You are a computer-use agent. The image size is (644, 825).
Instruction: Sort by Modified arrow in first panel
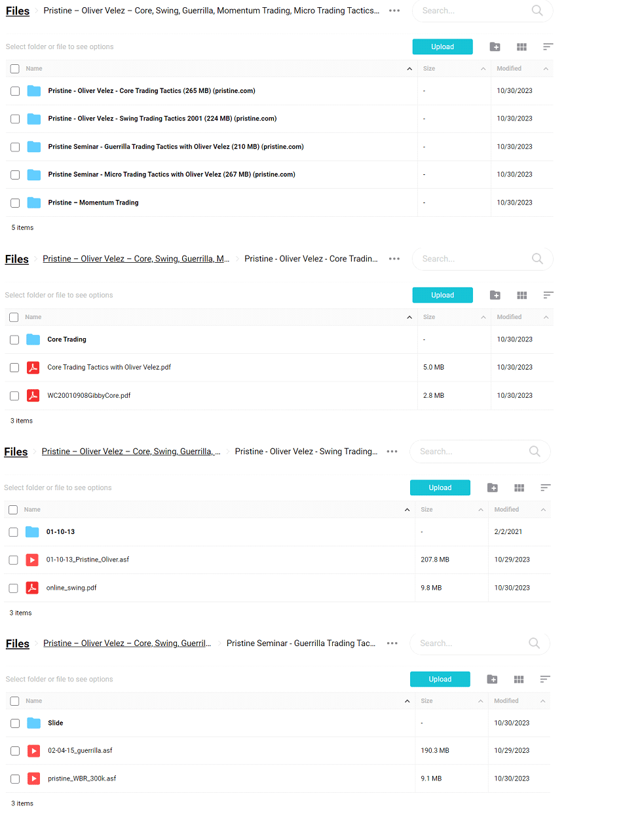546,69
